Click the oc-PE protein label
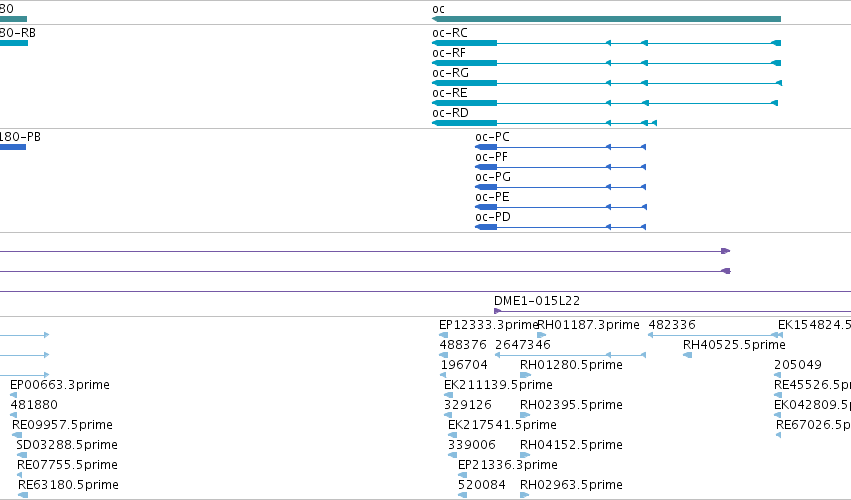 coord(492,197)
